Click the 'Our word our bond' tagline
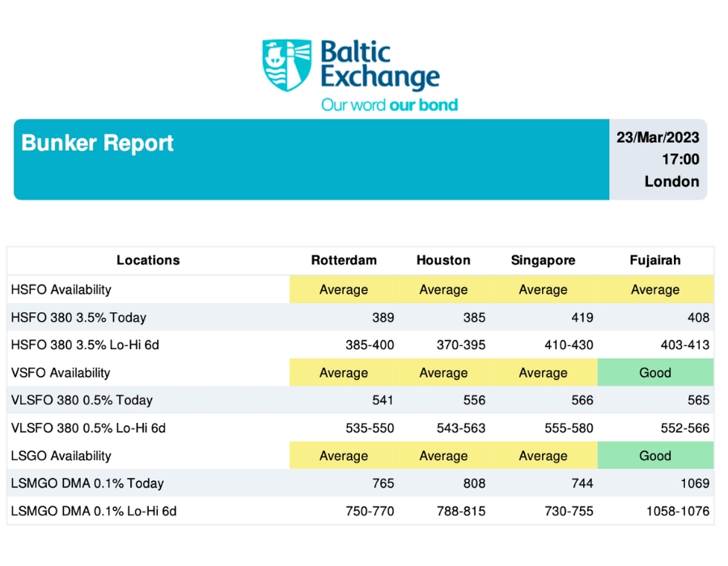Viewport: 728px width, 566px height. (389, 105)
